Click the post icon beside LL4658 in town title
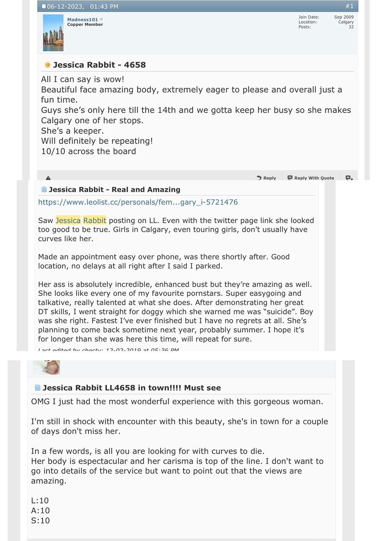The height and width of the screenshot is (541, 392). (37, 388)
